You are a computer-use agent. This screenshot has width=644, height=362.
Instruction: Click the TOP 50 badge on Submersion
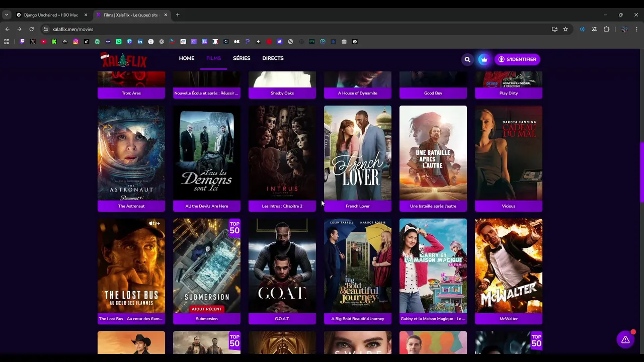click(x=234, y=228)
